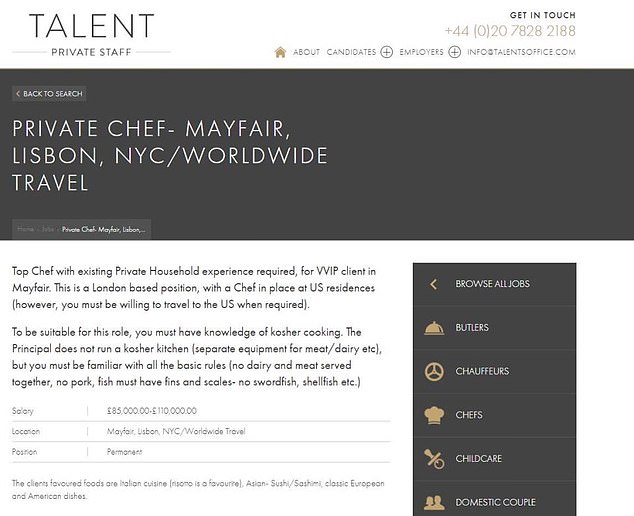The image size is (634, 516).
Task: Click the Browse All Jobs chevron arrow
Action: pyautogui.click(x=433, y=284)
